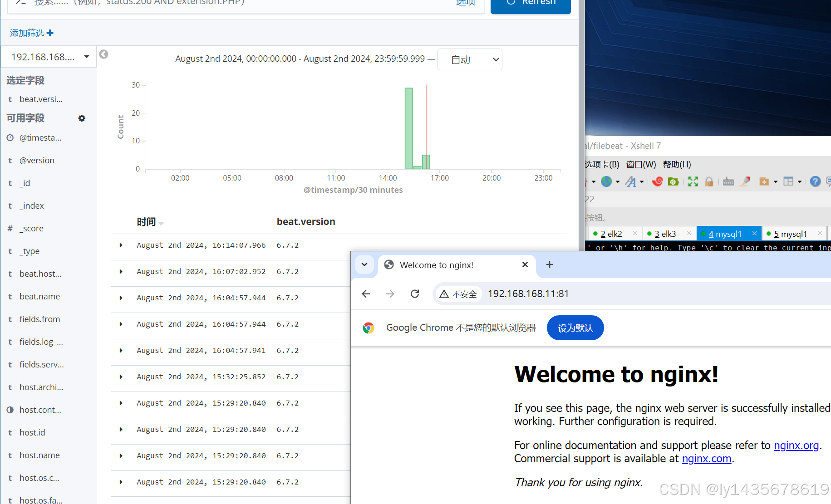831x504 pixels.
Task: Click the lock screen padlock icon
Action: click(x=709, y=182)
